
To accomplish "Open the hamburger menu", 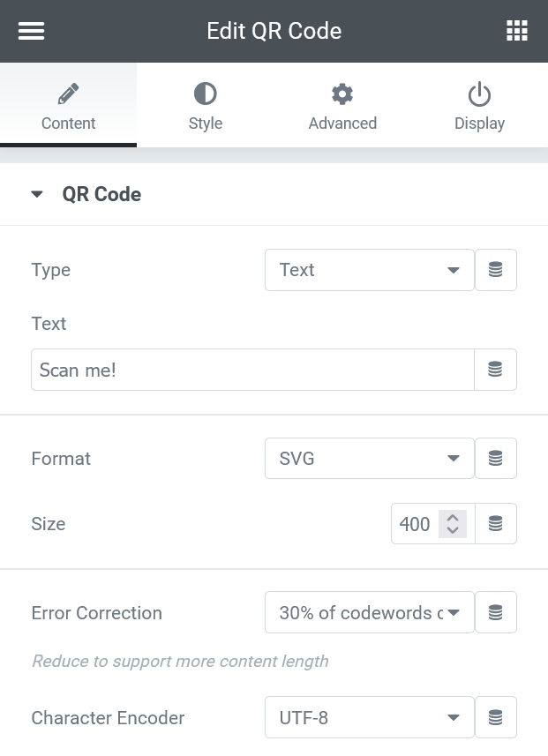I will (32, 31).
